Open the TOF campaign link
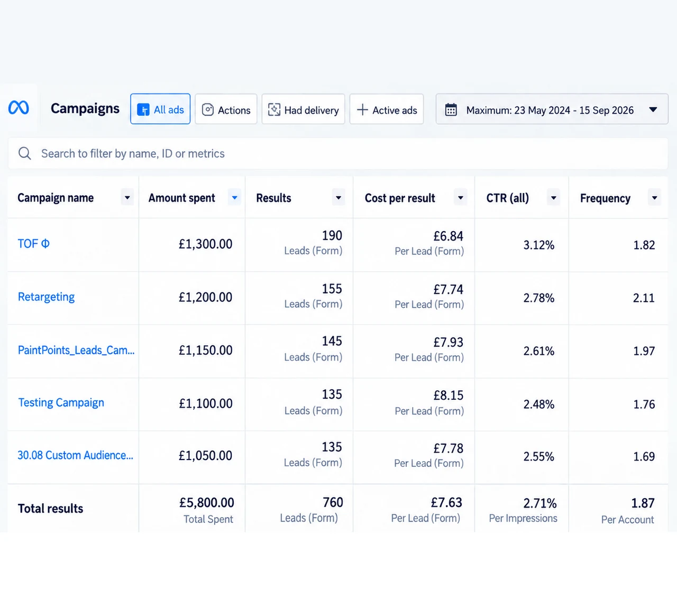 click(33, 244)
